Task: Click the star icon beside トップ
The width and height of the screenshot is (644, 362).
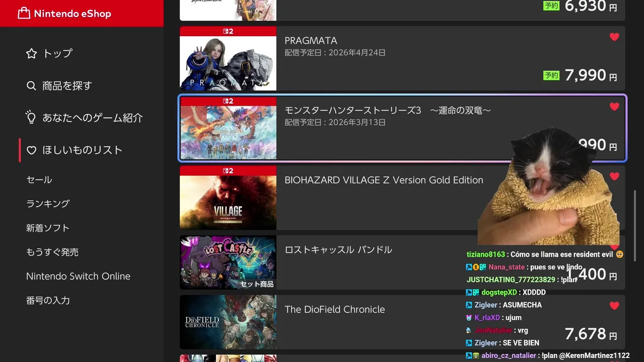Action: [x=31, y=53]
